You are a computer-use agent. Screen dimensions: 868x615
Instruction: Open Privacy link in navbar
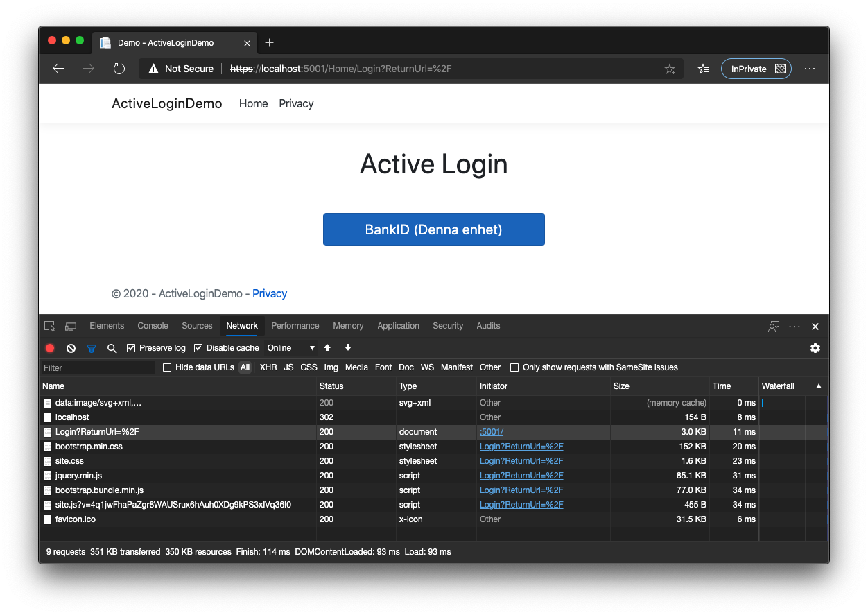[x=296, y=103]
